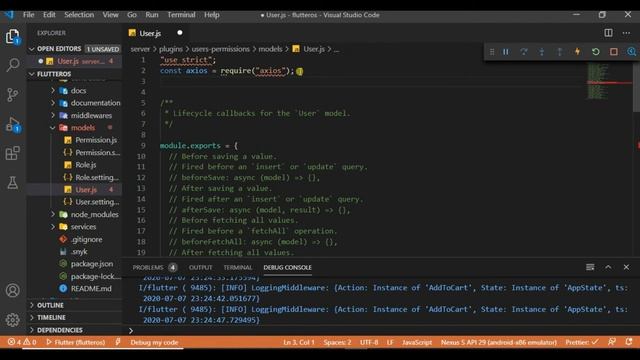
Task: Change language mode JavaScript
Action: pyautogui.click(x=417, y=342)
